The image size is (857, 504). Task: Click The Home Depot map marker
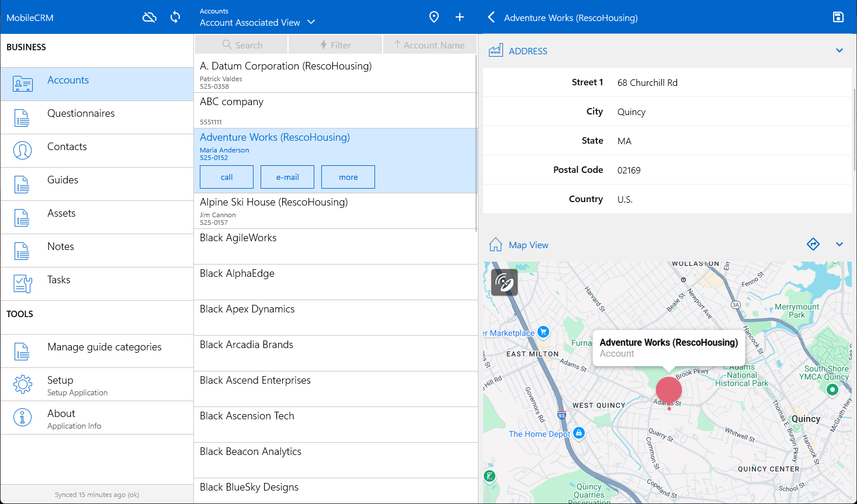pos(579,433)
